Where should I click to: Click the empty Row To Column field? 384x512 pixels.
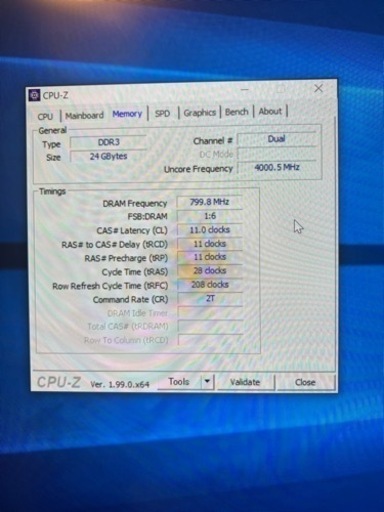[210, 340]
